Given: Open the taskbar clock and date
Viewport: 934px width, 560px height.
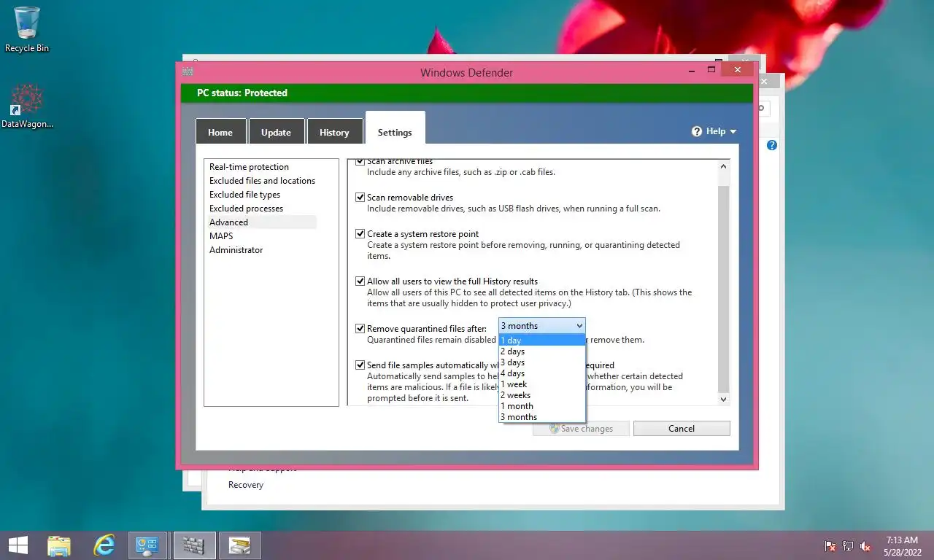Looking at the screenshot, I should (x=902, y=546).
